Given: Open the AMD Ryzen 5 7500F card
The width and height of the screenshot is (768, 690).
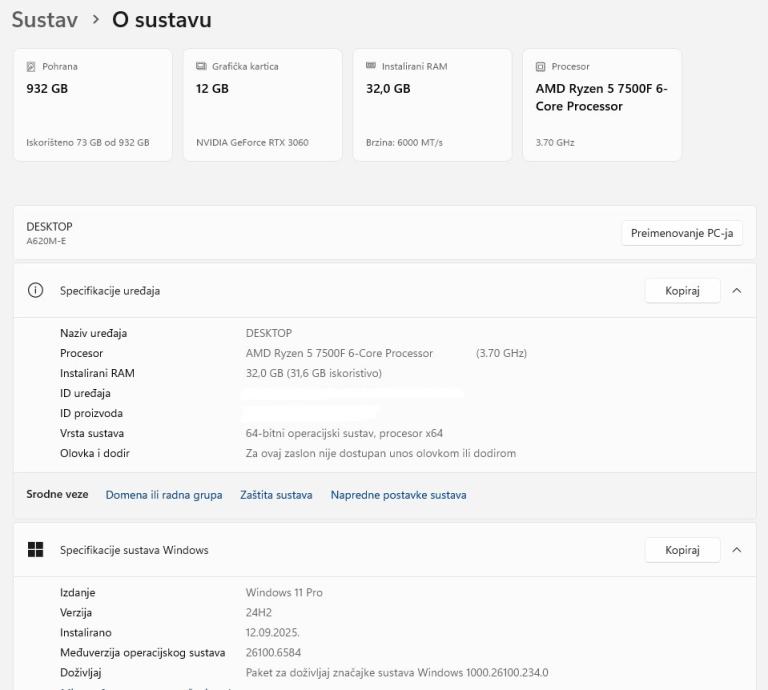Looking at the screenshot, I should tap(602, 105).
